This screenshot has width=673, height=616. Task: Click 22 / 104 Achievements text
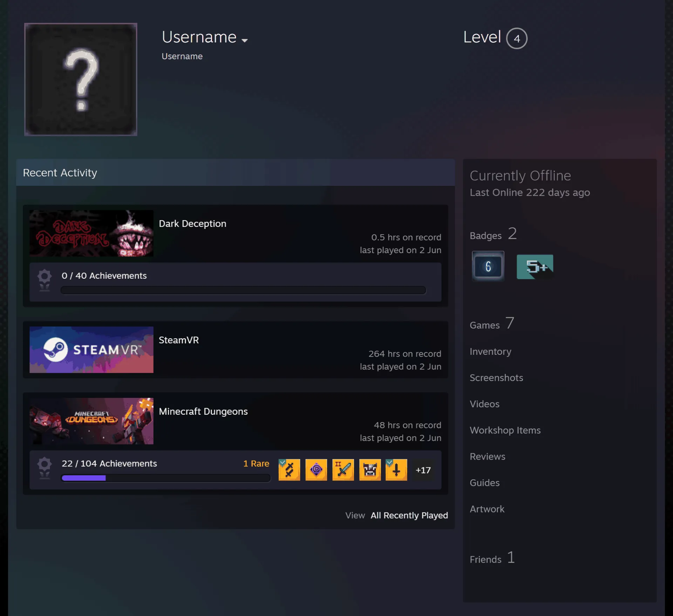[109, 463]
